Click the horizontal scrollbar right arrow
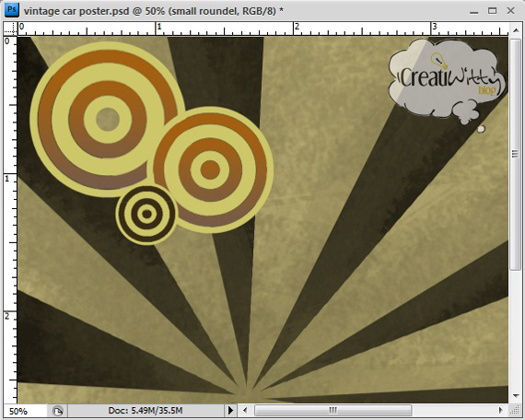The image size is (525, 420). coord(501,410)
